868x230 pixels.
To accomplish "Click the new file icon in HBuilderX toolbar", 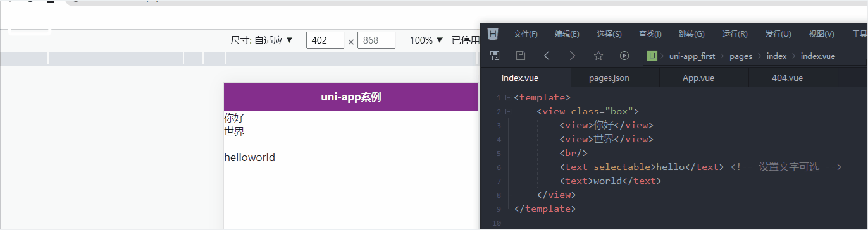I will point(495,56).
